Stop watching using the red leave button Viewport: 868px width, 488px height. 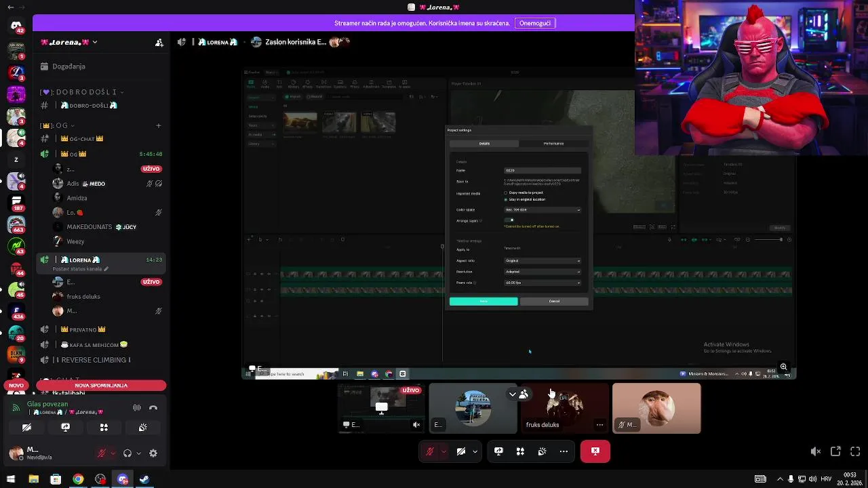(x=595, y=451)
